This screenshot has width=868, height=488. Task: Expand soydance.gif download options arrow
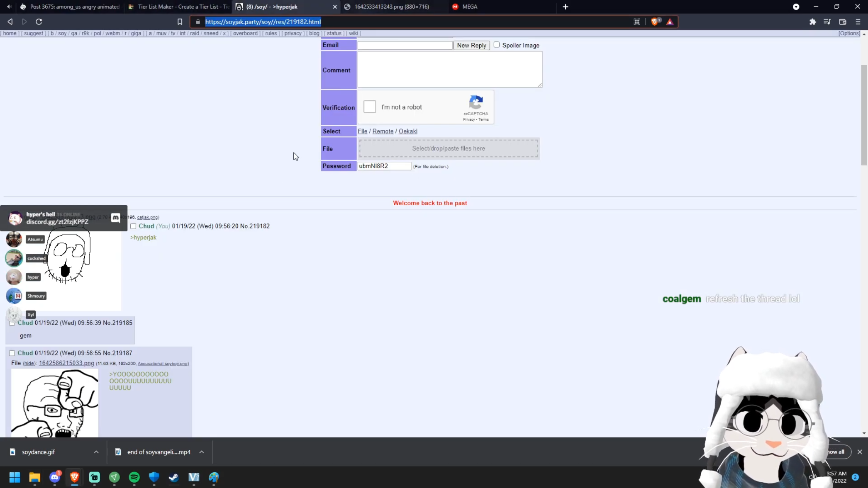pyautogui.click(x=96, y=452)
